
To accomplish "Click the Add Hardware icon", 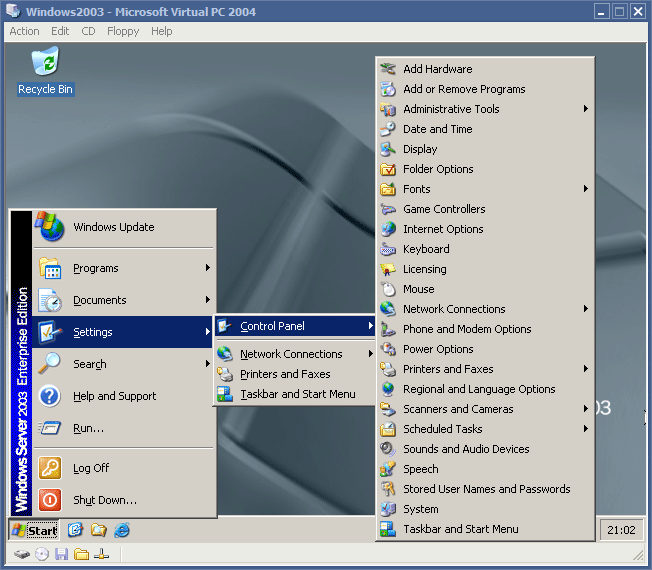I will click(388, 69).
